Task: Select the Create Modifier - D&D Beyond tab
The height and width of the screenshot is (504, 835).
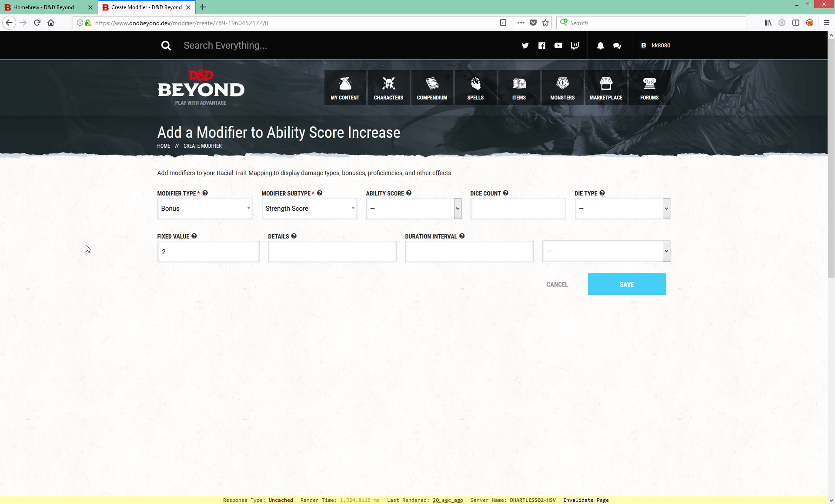Action: 146,7
